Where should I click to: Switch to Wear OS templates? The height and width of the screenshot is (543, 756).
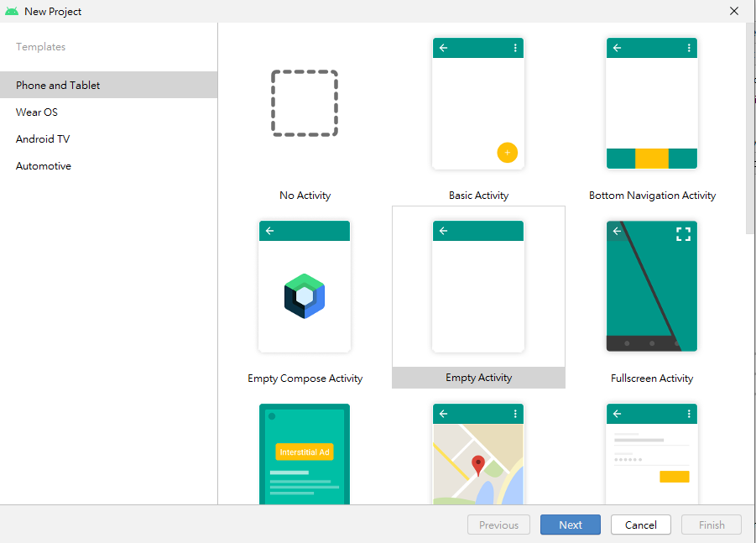108,112
